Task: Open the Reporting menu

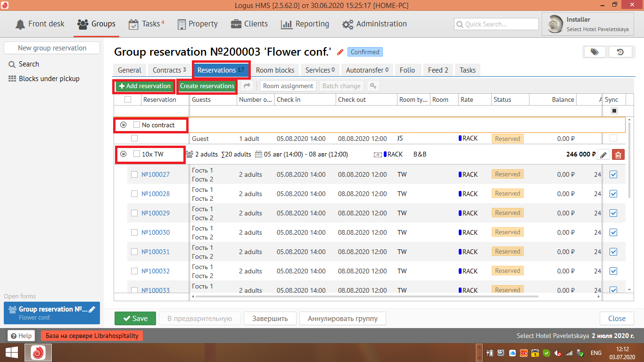Action: [305, 24]
